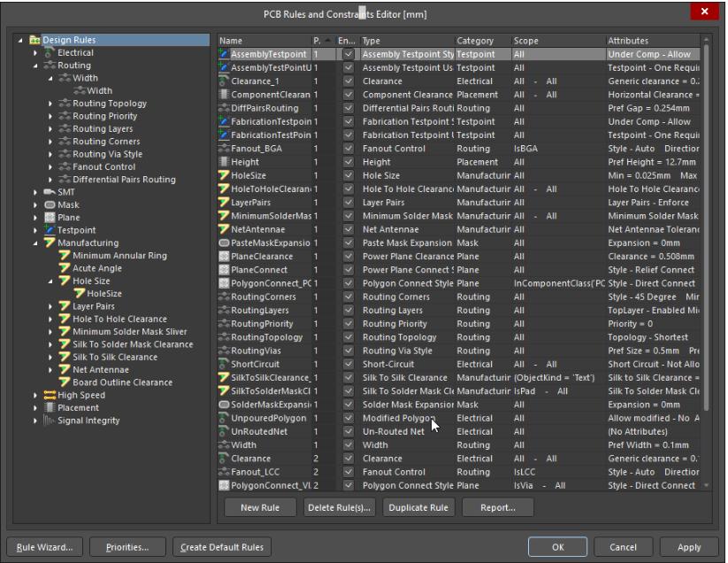Disable the HoleSize rule enabled checkbox
This screenshot has width=728, height=563.
coord(348,175)
